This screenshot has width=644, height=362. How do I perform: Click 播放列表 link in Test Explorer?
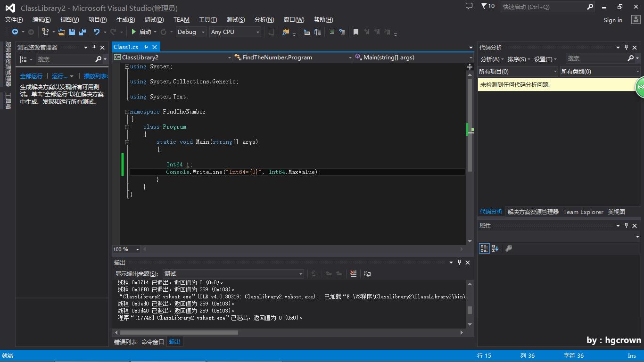[96, 76]
